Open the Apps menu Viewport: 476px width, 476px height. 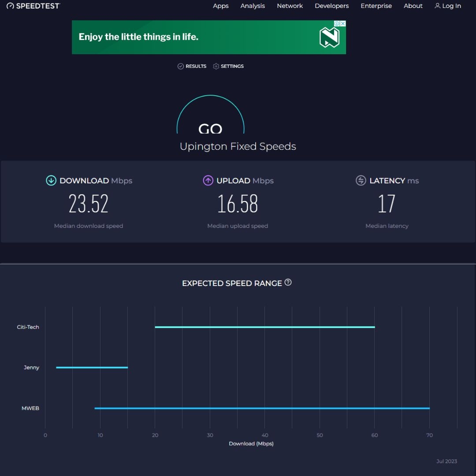pos(220,6)
